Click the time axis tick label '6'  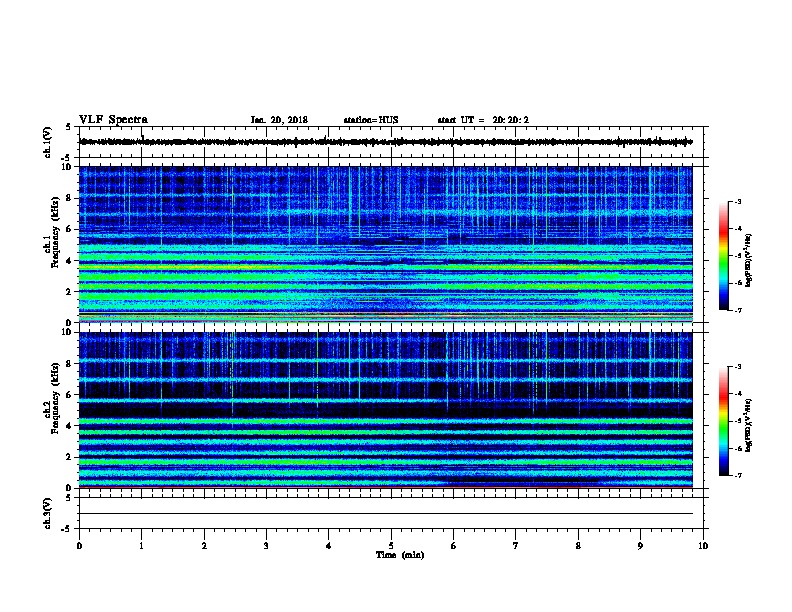454,546
